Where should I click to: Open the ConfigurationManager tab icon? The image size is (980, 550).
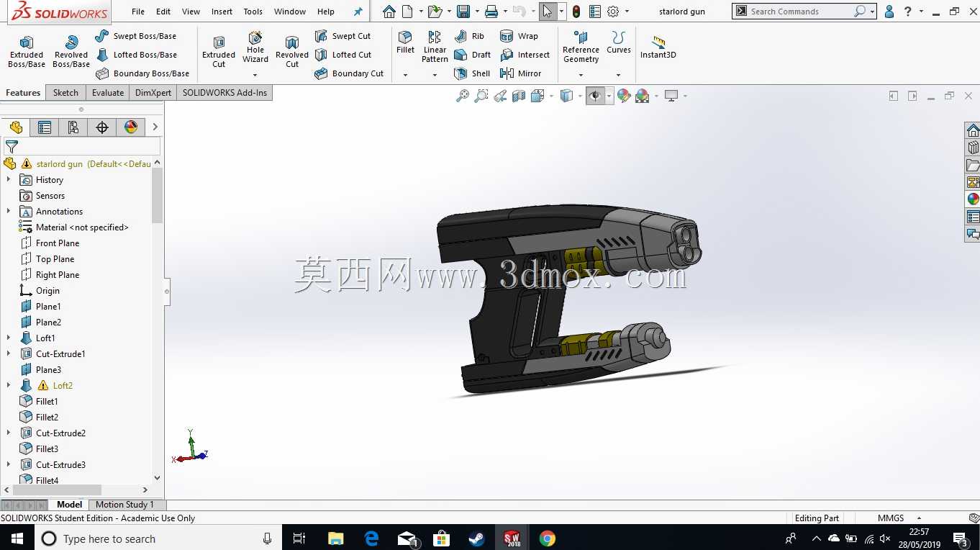point(73,127)
